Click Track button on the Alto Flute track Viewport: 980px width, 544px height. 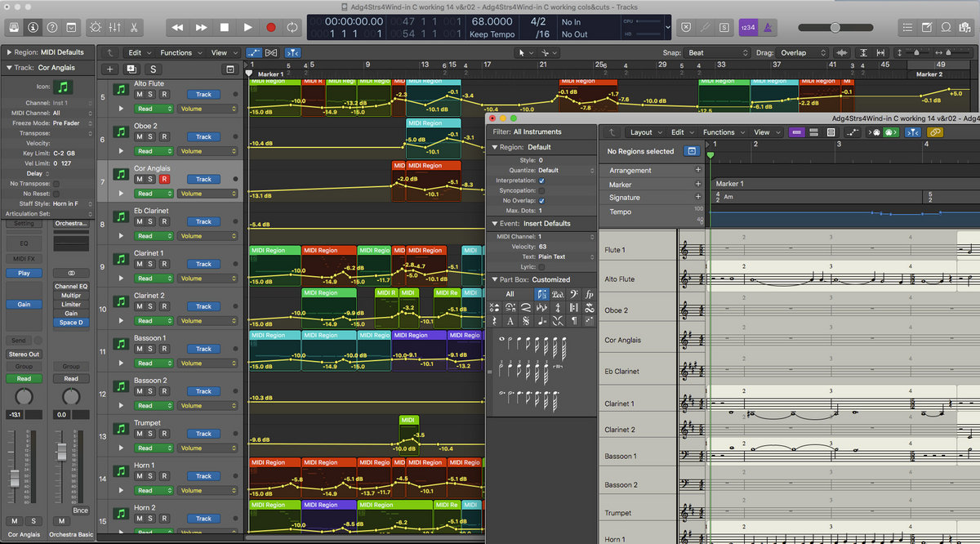pos(203,94)
